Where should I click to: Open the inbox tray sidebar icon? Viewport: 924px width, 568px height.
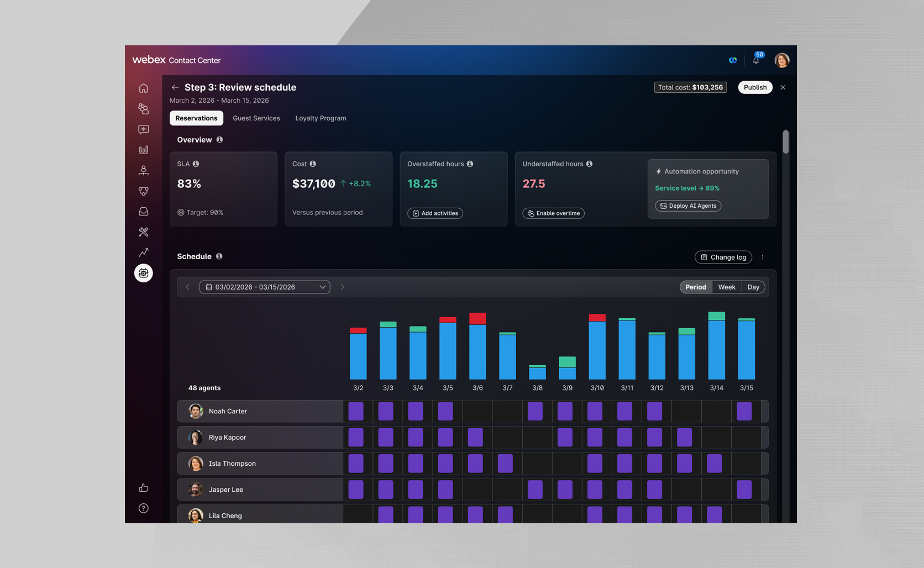[143, 212]
